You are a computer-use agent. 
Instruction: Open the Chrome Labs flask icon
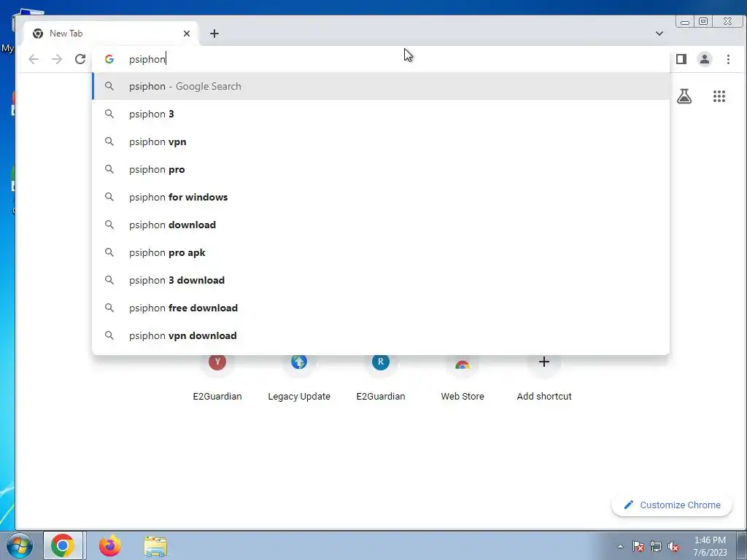click(x=684, y=96)
